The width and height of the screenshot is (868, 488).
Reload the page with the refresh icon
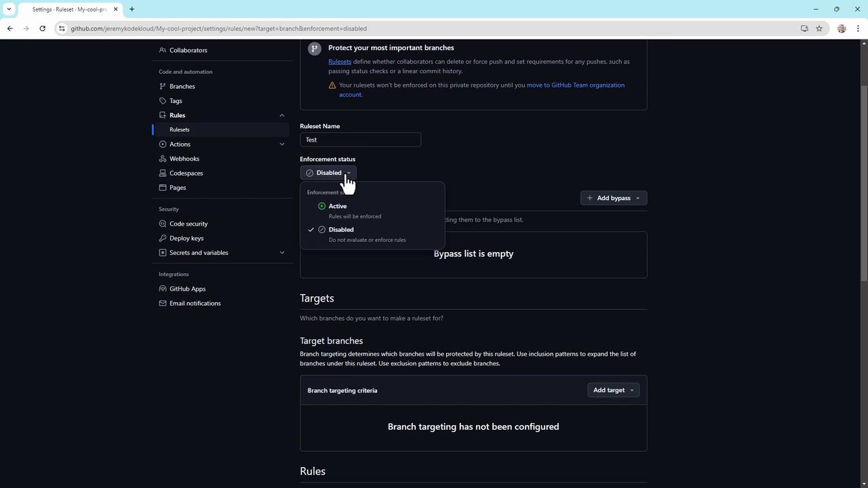click(42, 28)
